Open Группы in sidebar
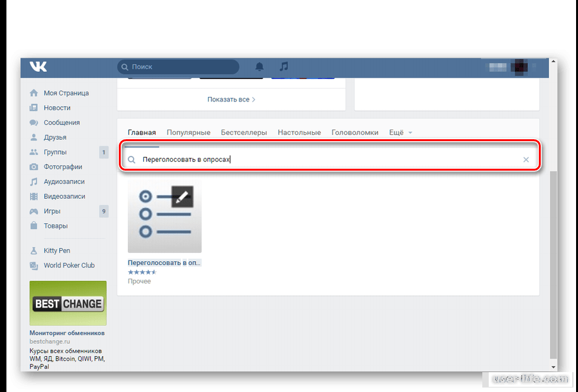The width and height of the screenshot is (578, 392). click(x=55, y=152)
